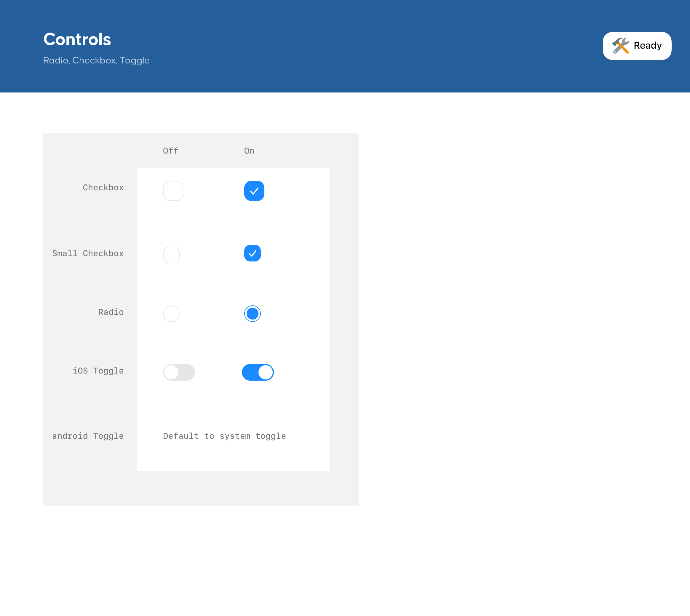The height and width of the screenshot is (616, 690).
Task: Click the Radio, Checkbox, Toggle subtitle
Action: tap(96, 60)
